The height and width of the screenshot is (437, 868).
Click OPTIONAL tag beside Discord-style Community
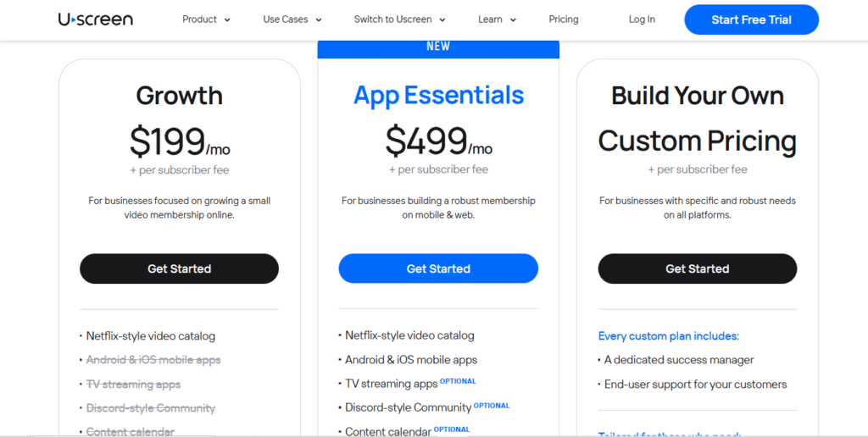tap(492, 406)
